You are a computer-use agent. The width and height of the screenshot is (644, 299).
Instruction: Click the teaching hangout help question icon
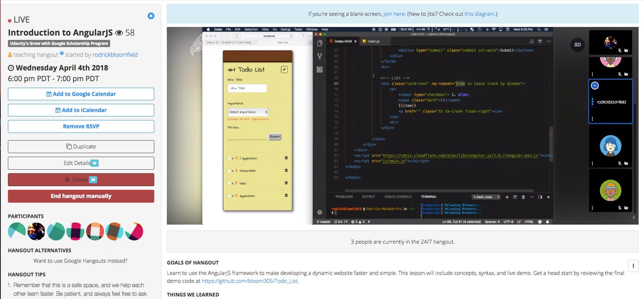click(x=62, y=54)
